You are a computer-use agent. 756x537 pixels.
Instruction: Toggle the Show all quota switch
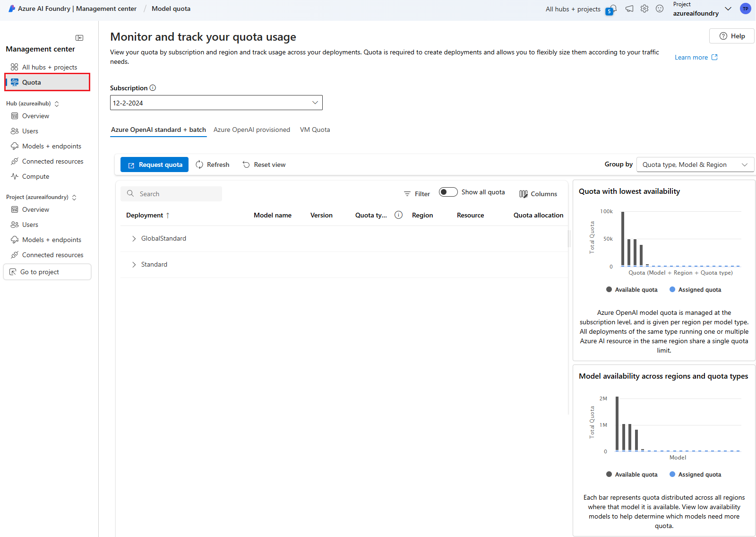click(448, 192)
